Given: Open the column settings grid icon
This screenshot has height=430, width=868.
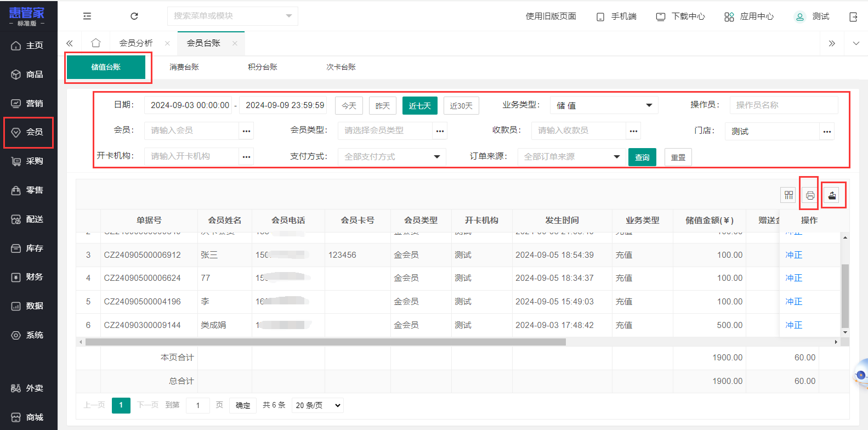Looking at the screenshot, I should coord(788,195).
